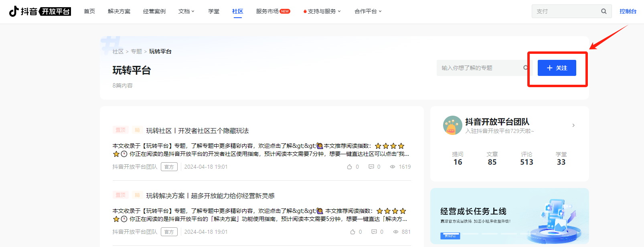Go to the 解决方案 menu item

click(x=119, y=11)
